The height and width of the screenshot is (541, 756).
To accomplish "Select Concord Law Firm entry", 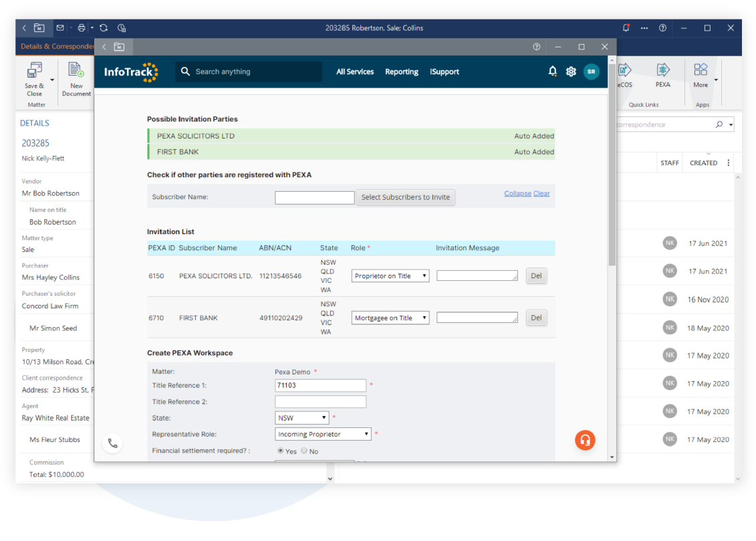I will point(50,306).
